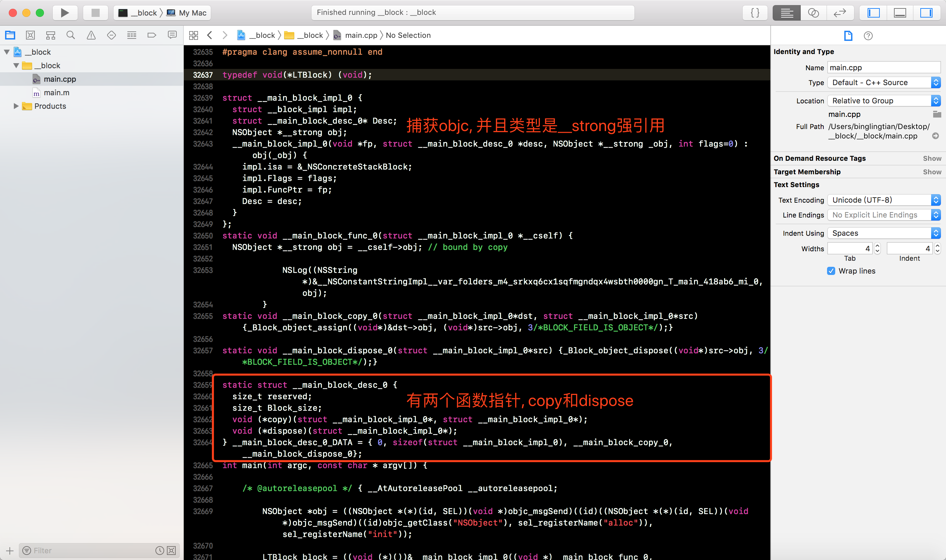Open the Type dropdown C++ Source
The height and width of the screenshot is (560, 946).
(x=884, y=82)
